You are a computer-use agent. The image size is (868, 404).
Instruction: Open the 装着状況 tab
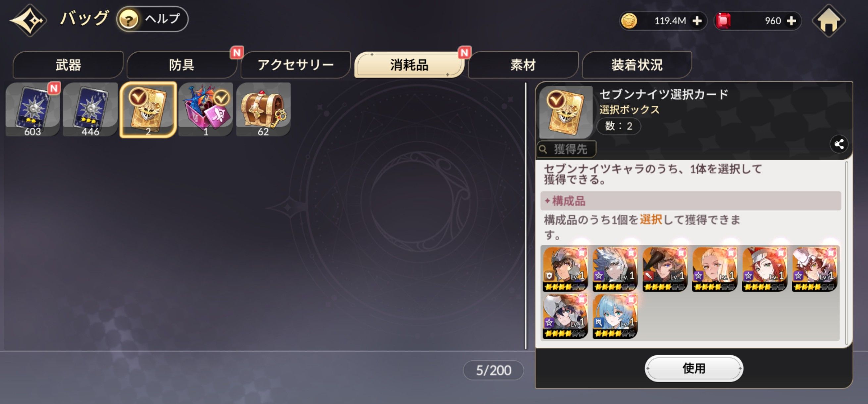pos(637,65)
